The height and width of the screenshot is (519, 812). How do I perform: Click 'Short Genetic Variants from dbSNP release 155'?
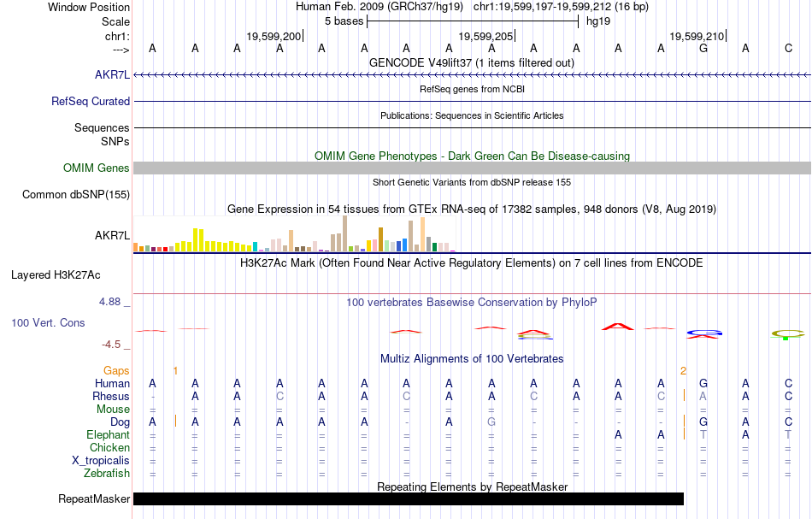pyautogui.click(x=472, y=182)
